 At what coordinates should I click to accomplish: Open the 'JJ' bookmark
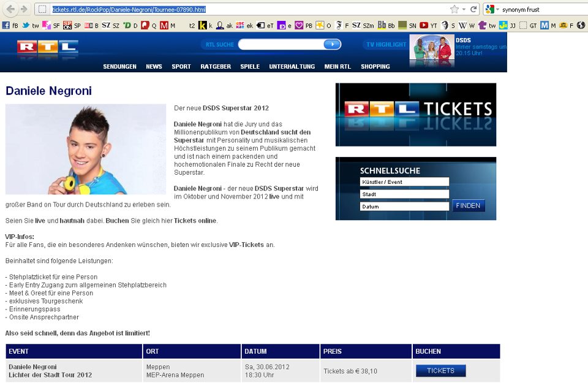coord(507,26)
